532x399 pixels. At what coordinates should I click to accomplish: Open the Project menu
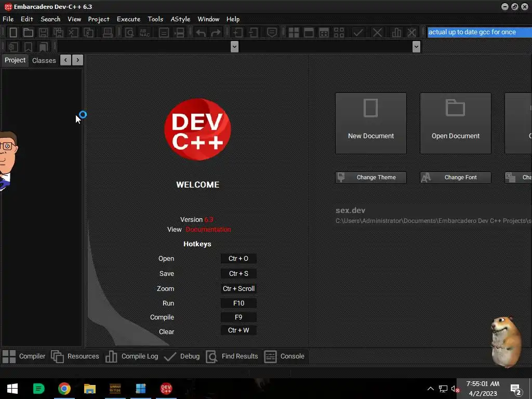tap(99, 19)
